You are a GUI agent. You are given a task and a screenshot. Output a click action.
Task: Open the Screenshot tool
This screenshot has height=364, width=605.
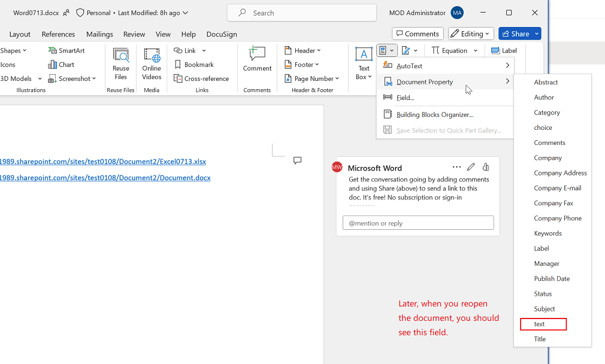click(x=72, y=78)
